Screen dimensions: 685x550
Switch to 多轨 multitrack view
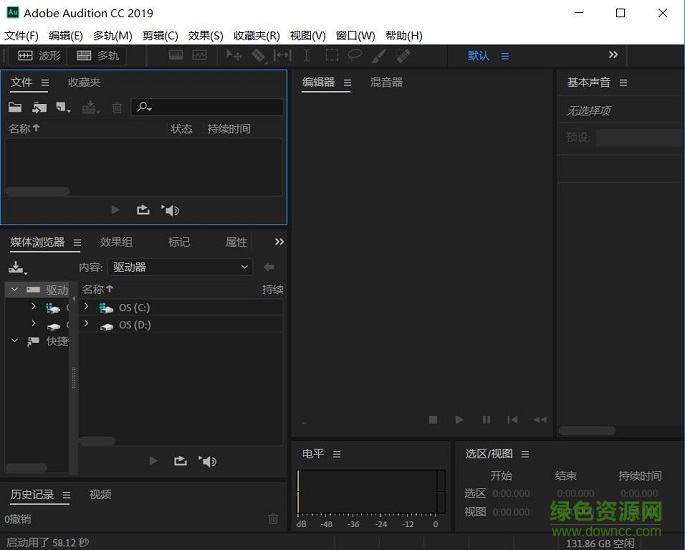point(98,56)
